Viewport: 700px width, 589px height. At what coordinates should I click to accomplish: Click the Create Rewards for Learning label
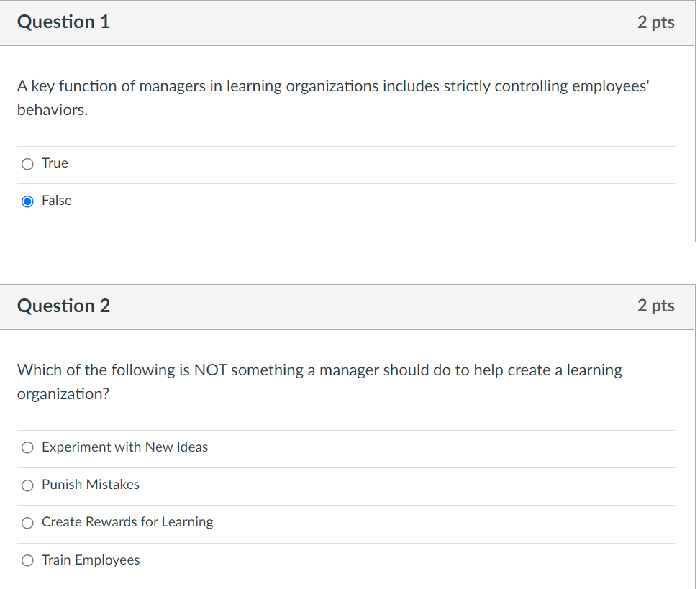(x=127, y=523)
